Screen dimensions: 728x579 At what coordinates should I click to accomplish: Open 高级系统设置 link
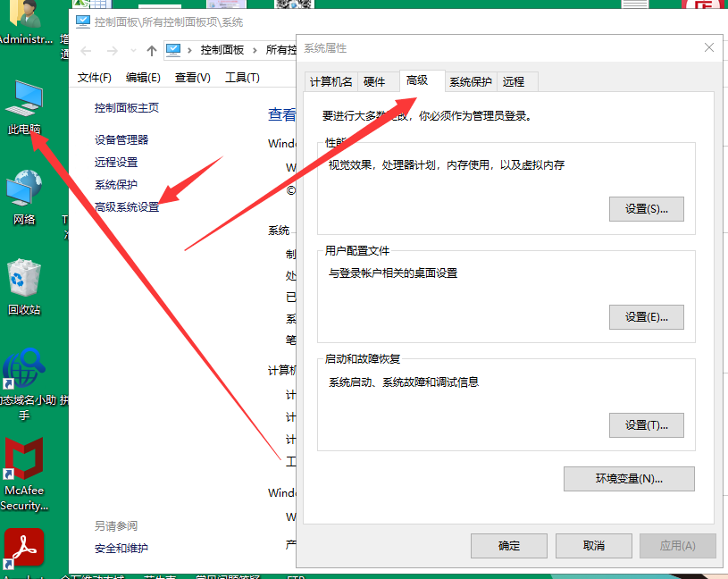tap(127, 206)
